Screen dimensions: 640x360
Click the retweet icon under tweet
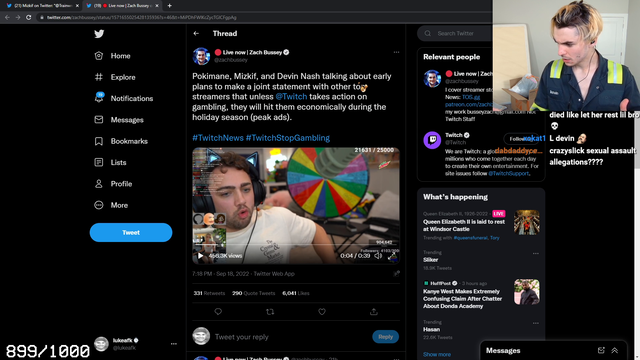click(270, 312)
